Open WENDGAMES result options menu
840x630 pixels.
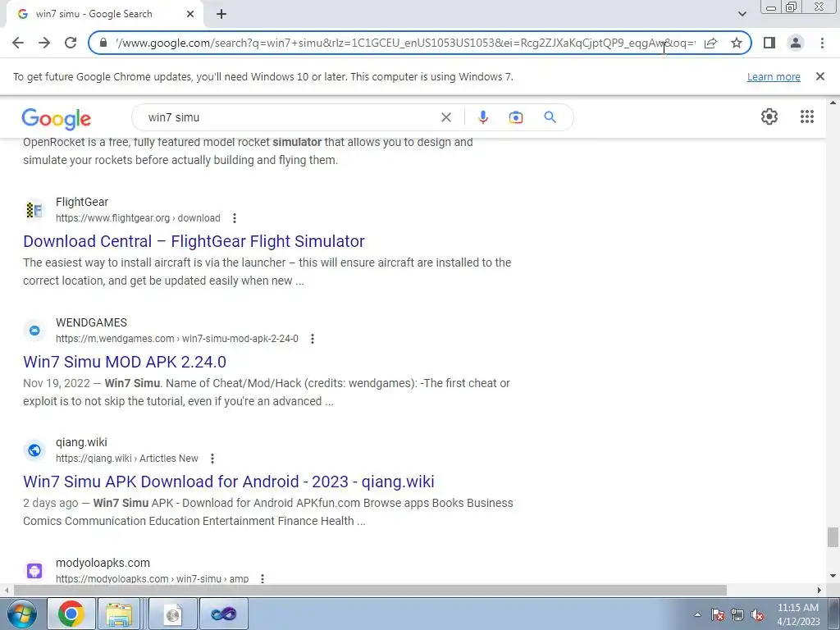click(x=313, y=339)
